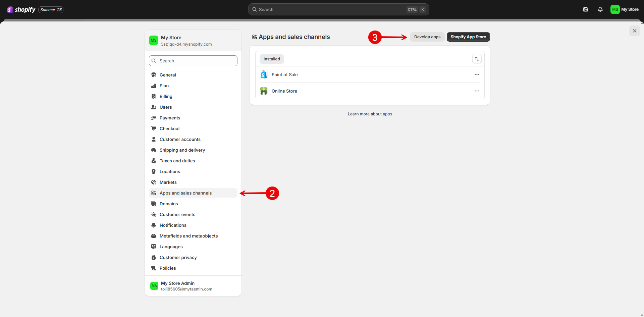
Task: Follow the apps help link
Action: click(387, 114)
